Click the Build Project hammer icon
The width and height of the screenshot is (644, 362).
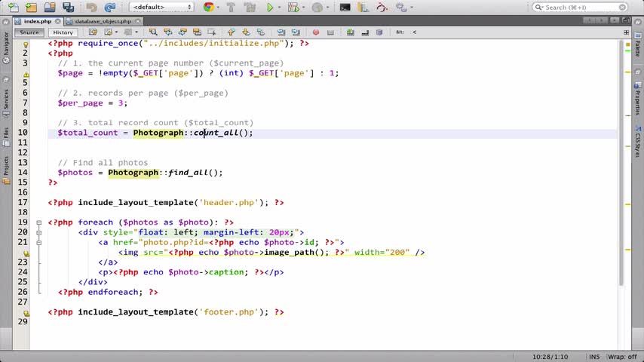coord(231,7)
